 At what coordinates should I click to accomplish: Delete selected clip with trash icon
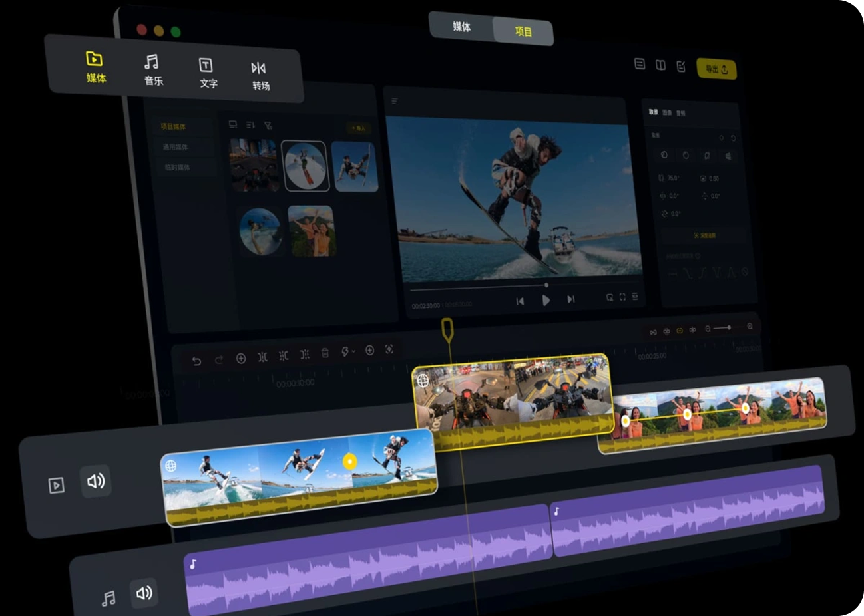325,353
